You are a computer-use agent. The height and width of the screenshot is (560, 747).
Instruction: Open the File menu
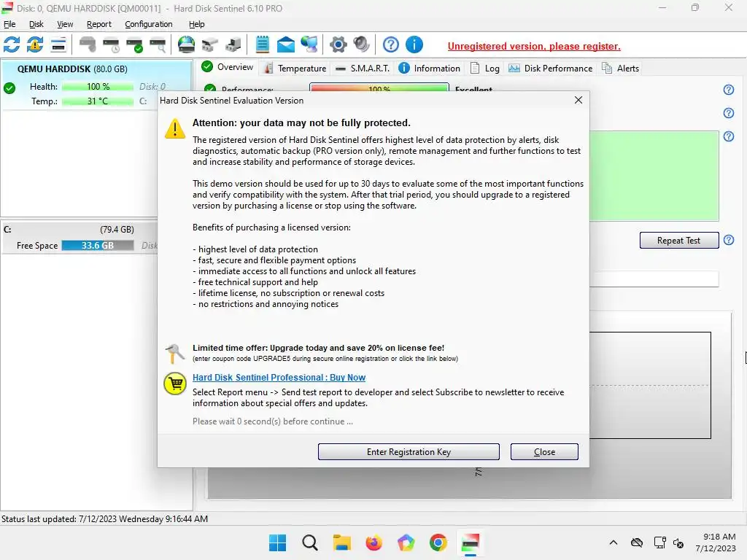point(9,24)
